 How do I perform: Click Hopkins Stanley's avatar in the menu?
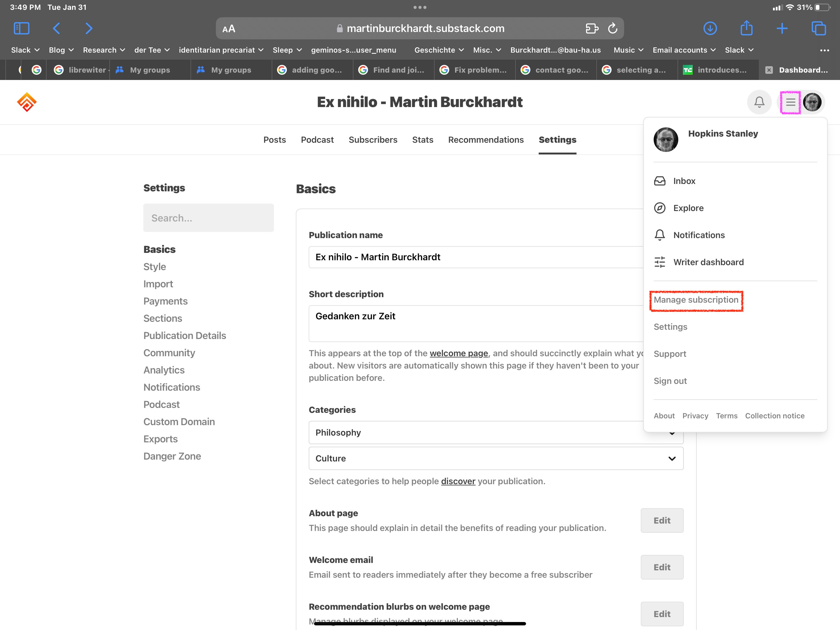click(666, 139)
